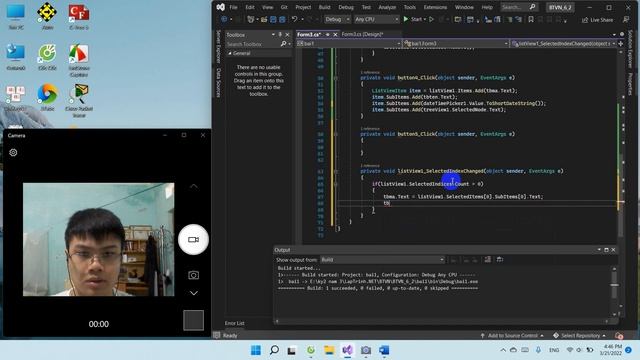Open the File menu
The width and height of the screenshot is (640, 360).
coord(233,7)
